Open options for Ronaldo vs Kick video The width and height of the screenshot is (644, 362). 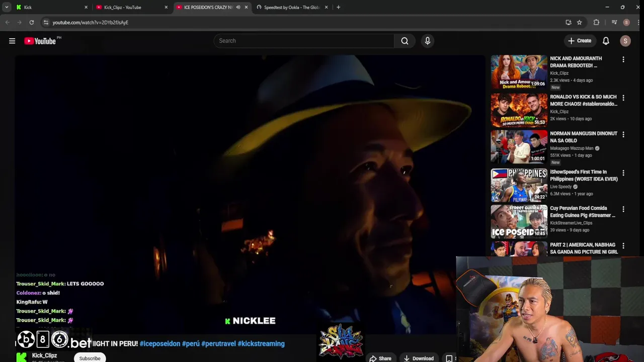click(623, 98)
